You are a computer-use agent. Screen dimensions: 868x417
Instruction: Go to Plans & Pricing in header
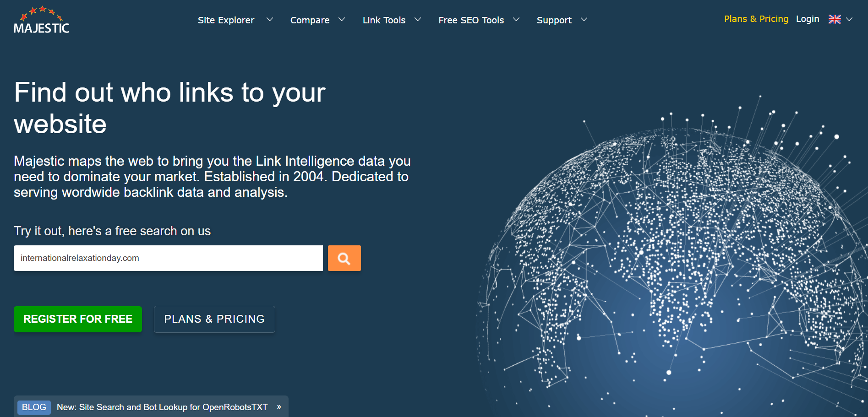pyautogui.click(x=756, y=19)
